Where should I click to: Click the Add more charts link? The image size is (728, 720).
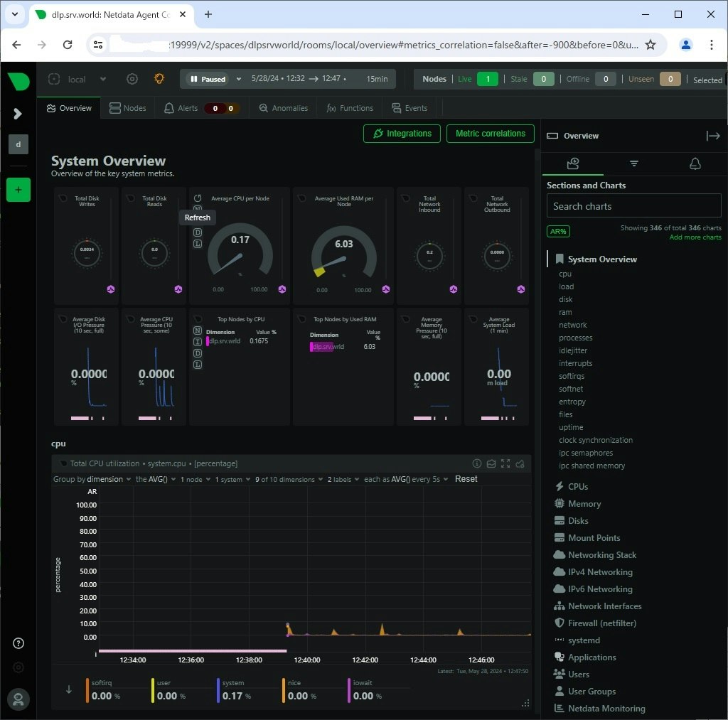695,237
